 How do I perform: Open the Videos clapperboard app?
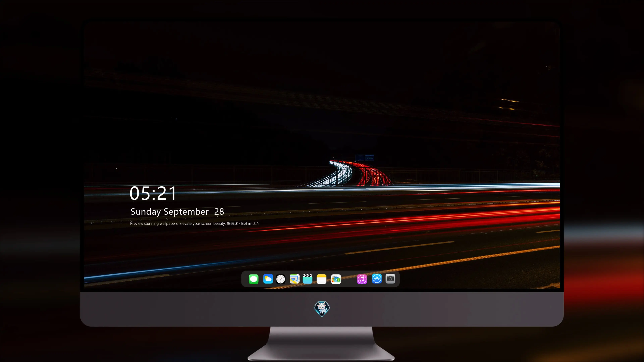point(308,279)
